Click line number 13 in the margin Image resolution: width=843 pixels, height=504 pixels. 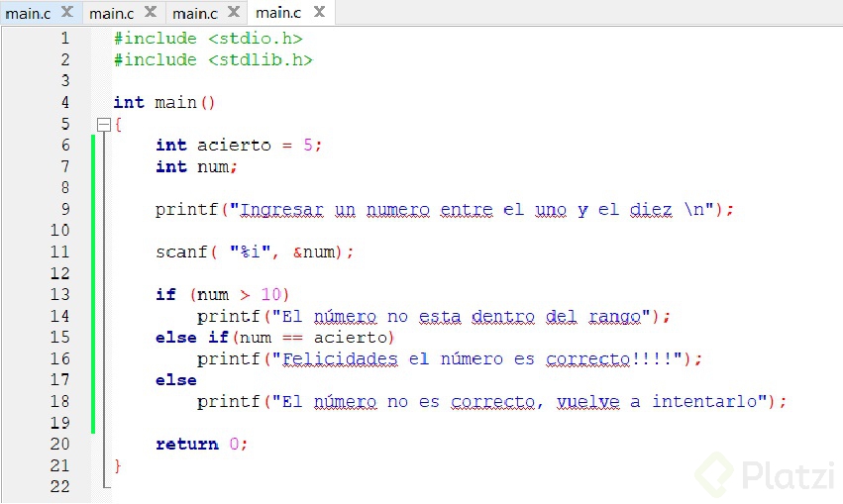click(x=60, y=294)
